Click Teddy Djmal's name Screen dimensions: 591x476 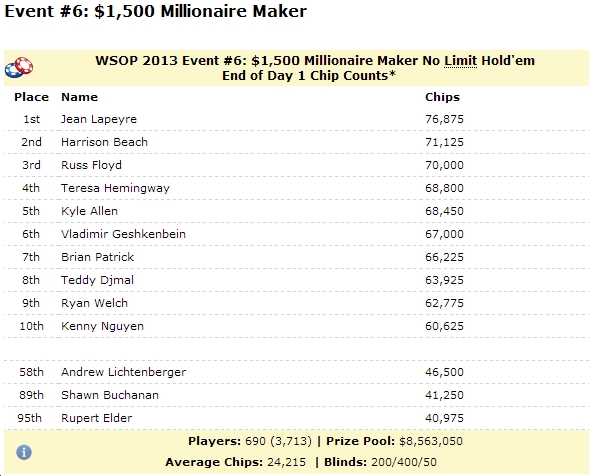click(97, 280)
